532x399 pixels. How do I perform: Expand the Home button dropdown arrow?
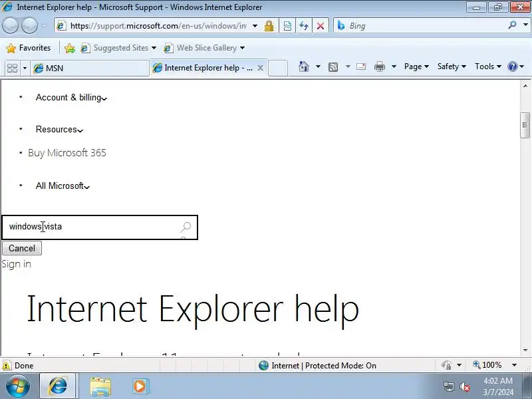point(318,66)
